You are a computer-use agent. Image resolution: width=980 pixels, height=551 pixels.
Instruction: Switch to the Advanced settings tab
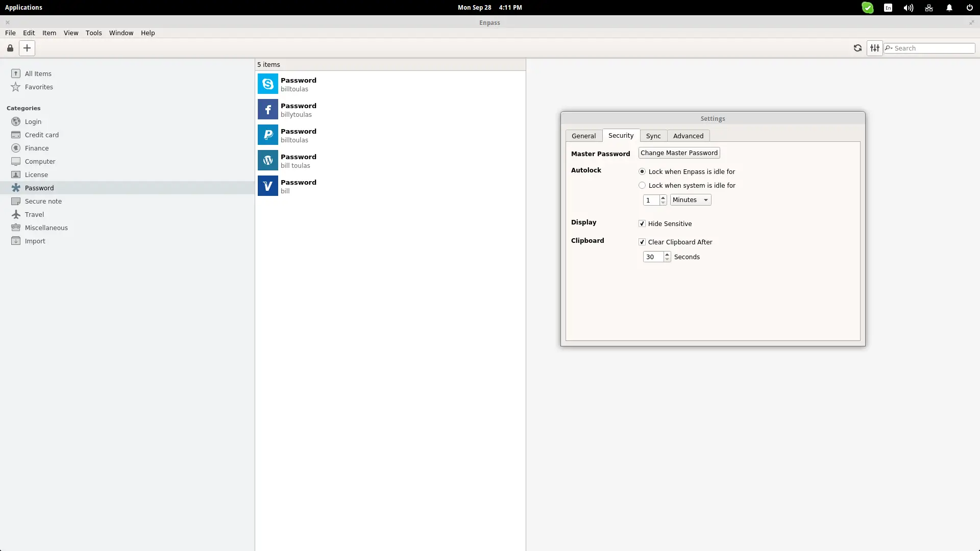click(x=688, y=136)
